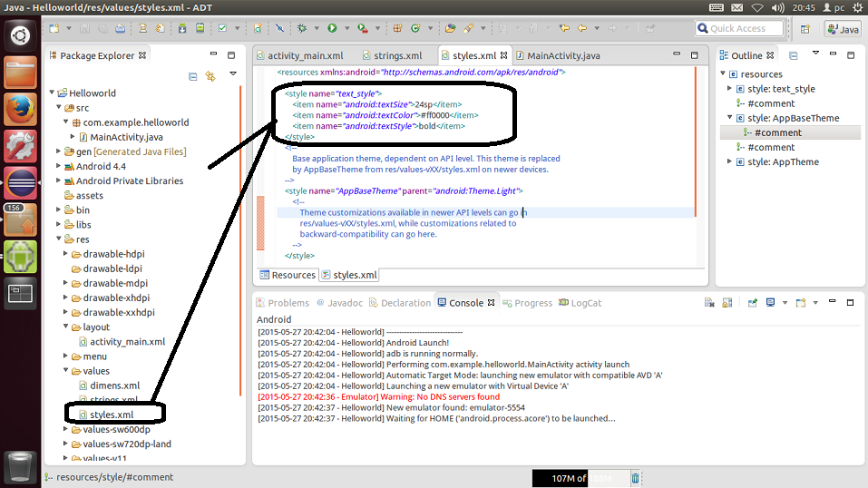Collapse the layout folder
Viewport: 868px width, 488px height.
66,327
